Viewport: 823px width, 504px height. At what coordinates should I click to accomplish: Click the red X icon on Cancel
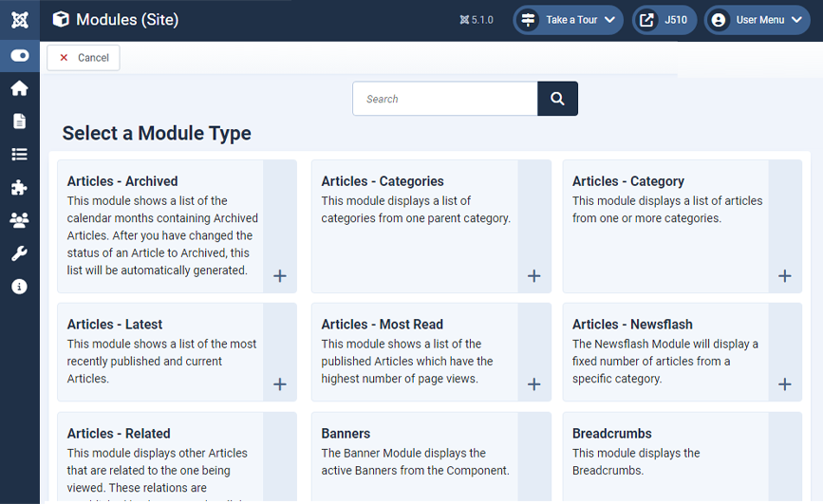[x=64, y=58]
